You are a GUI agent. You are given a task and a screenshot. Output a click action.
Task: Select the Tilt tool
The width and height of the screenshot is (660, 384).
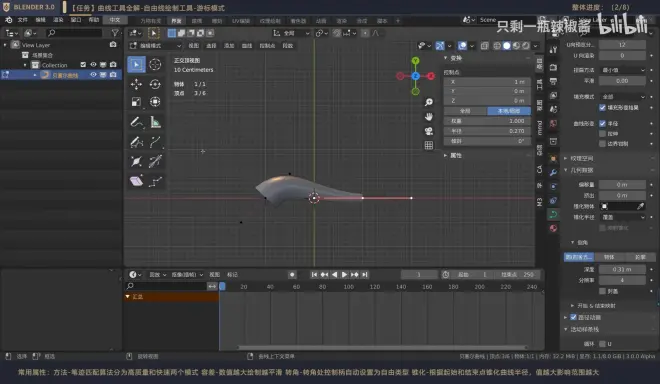click(155, 161)
